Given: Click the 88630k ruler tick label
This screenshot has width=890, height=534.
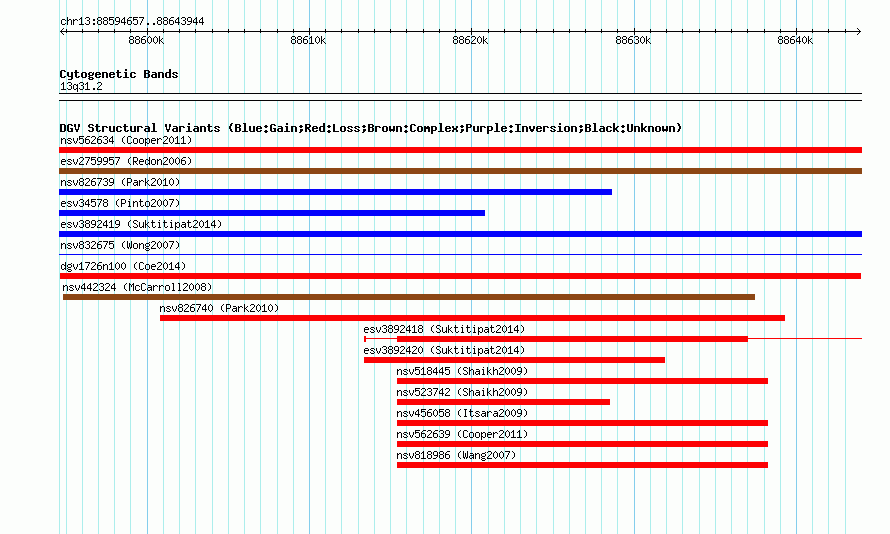Looking at the screenshot, I should pyautogui.click(x=633, y=40).
